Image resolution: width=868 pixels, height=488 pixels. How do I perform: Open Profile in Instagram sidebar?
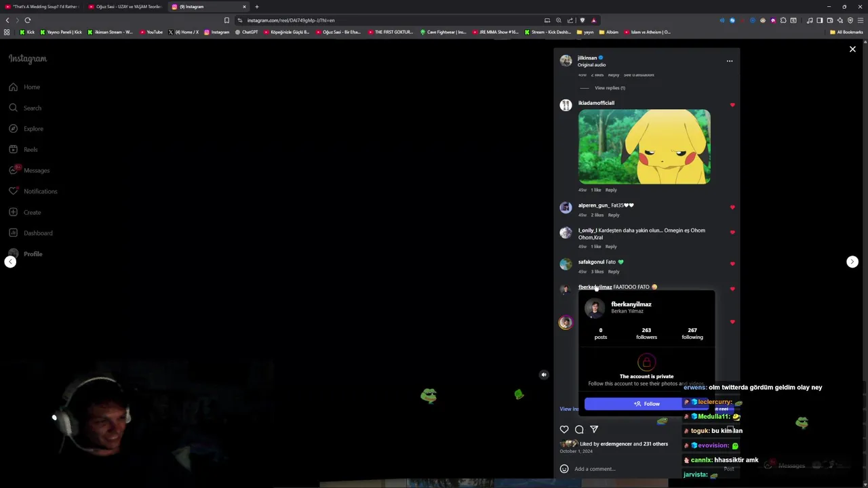click(x=25, y=254)
